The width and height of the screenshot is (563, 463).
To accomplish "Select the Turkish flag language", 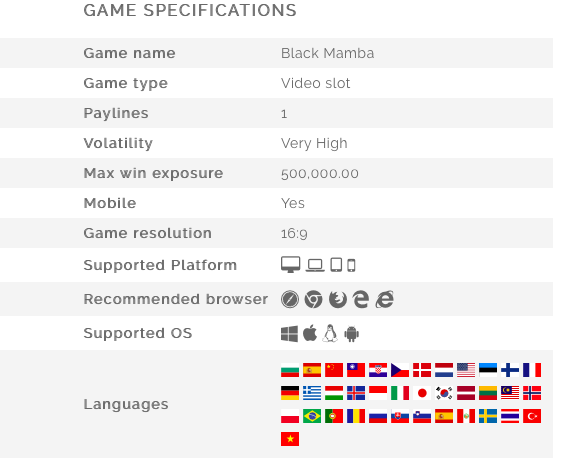I will (532, 416).
